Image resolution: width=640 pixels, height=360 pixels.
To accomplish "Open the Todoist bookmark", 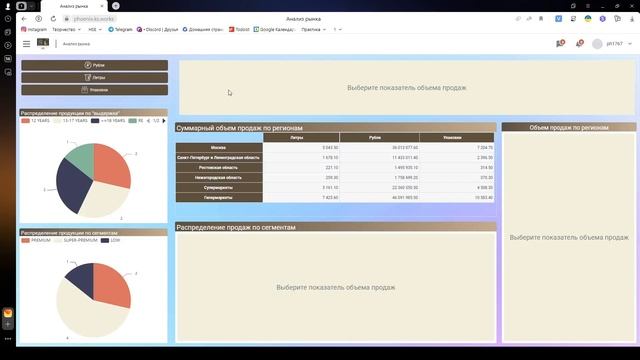I will 239,29.
